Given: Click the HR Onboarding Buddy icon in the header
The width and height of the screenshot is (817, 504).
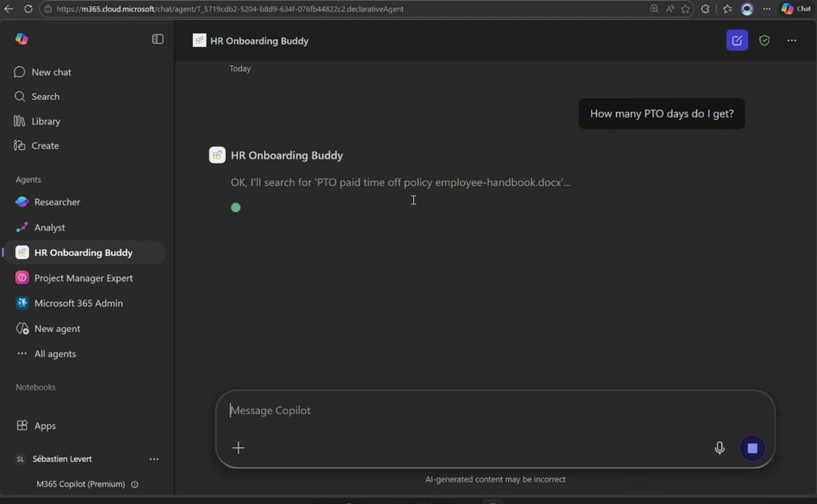Looking at the screenshot, I should click(199, 41).
